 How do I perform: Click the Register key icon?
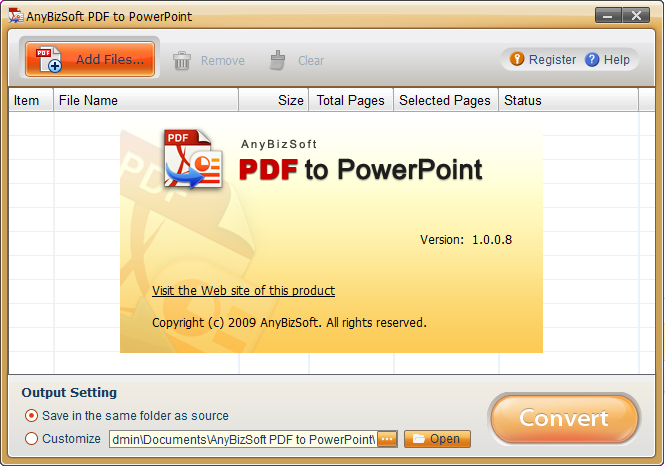click(x=517, y=59)
